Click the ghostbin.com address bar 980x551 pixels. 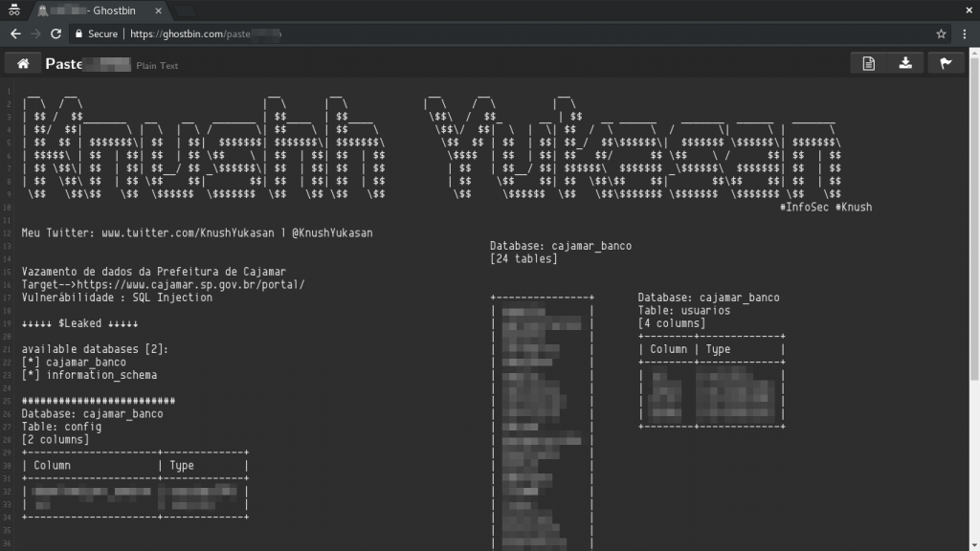500,33
